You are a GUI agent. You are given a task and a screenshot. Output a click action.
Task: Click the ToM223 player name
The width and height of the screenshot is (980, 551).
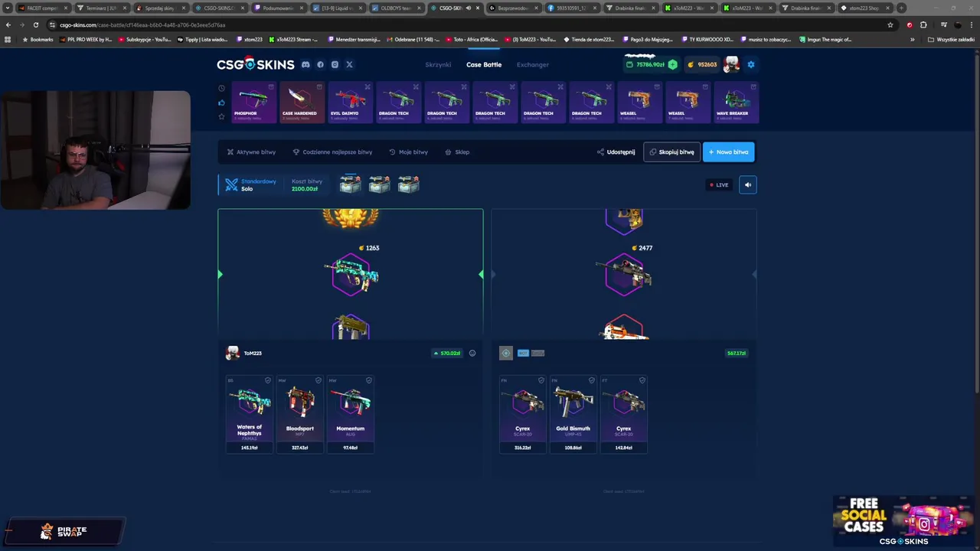tap(253, 353)
